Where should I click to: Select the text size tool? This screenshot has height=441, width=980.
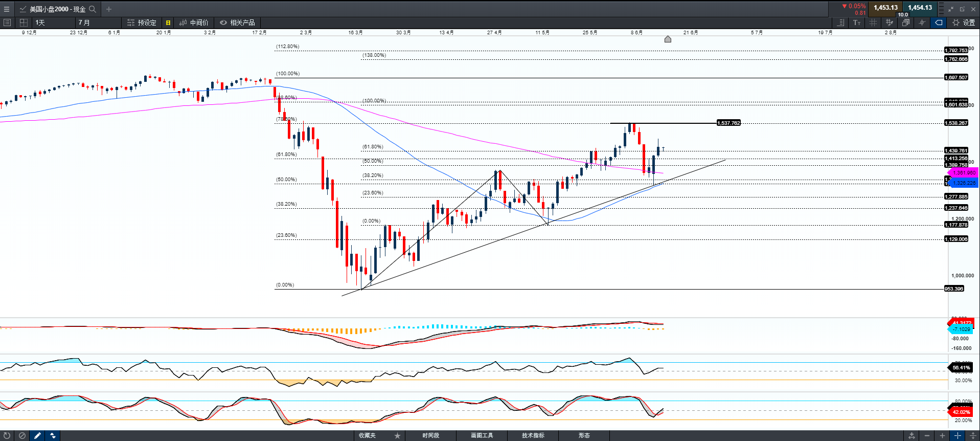857,23
